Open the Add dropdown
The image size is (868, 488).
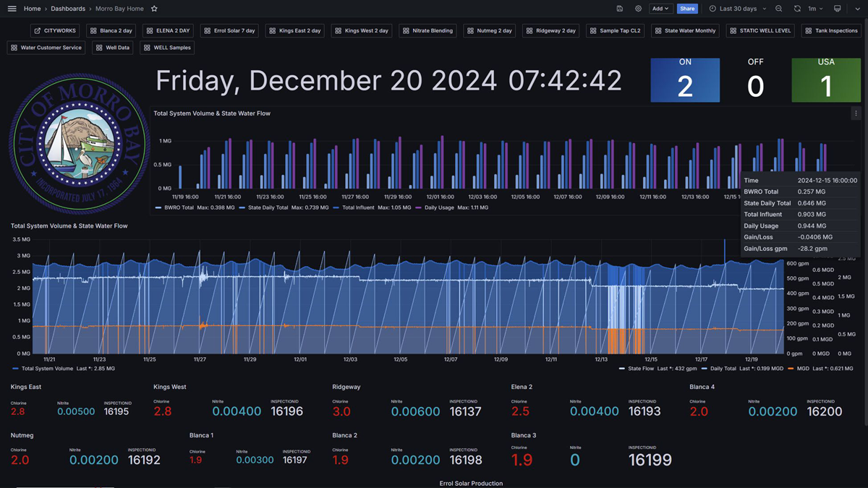tap(660, 9)
